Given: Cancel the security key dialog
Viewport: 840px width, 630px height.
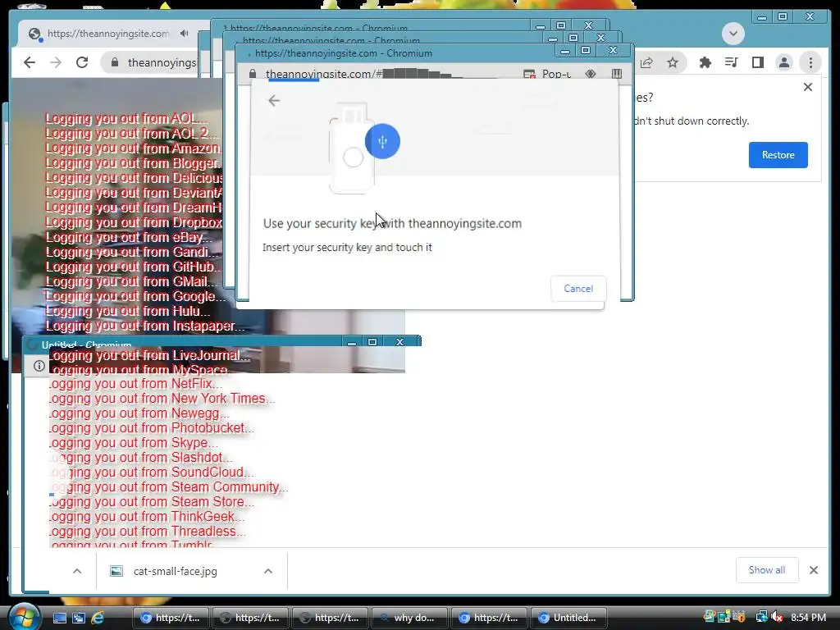Looking at the screenshot, I should [578, 288].
